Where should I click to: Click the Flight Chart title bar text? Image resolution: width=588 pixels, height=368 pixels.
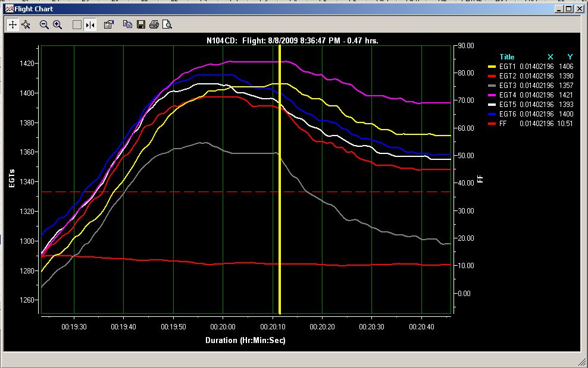pos(33,8)
